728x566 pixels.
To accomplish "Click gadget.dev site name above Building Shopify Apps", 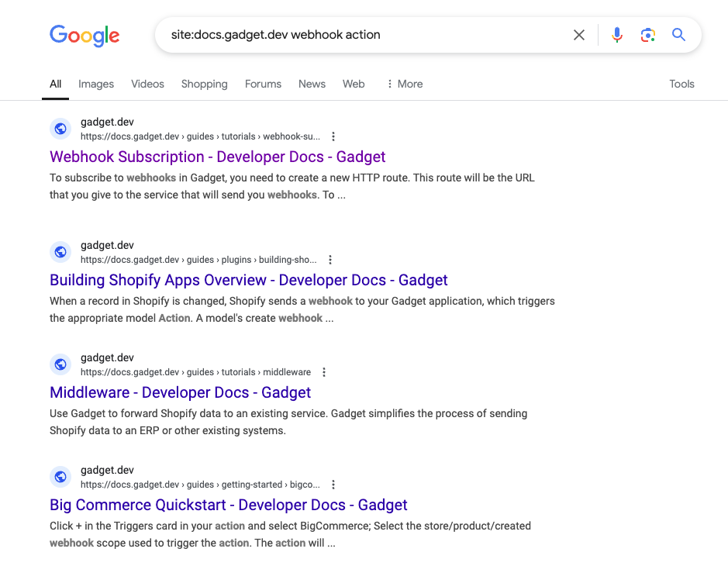I will [107, 246].
